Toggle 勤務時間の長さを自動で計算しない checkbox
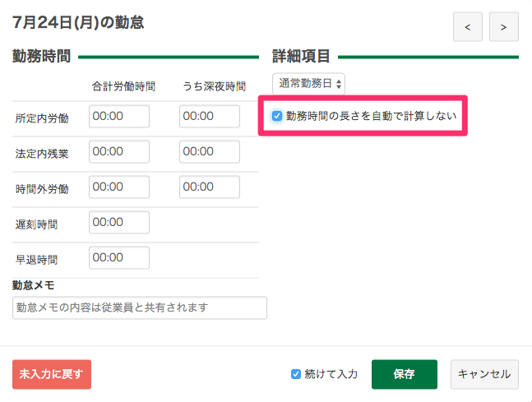 277,117
